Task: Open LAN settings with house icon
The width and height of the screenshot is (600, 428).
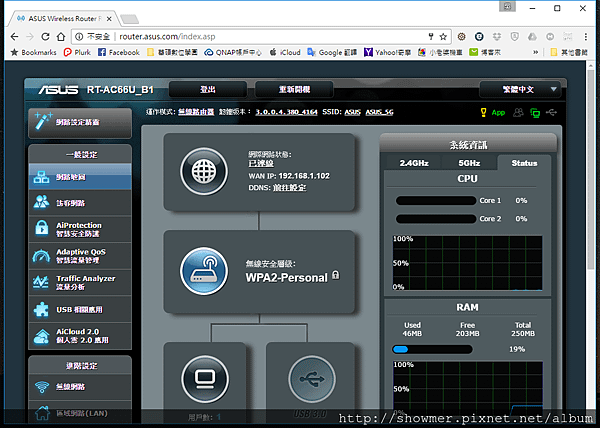Action: pyautogui.click(x=80, y=413)
